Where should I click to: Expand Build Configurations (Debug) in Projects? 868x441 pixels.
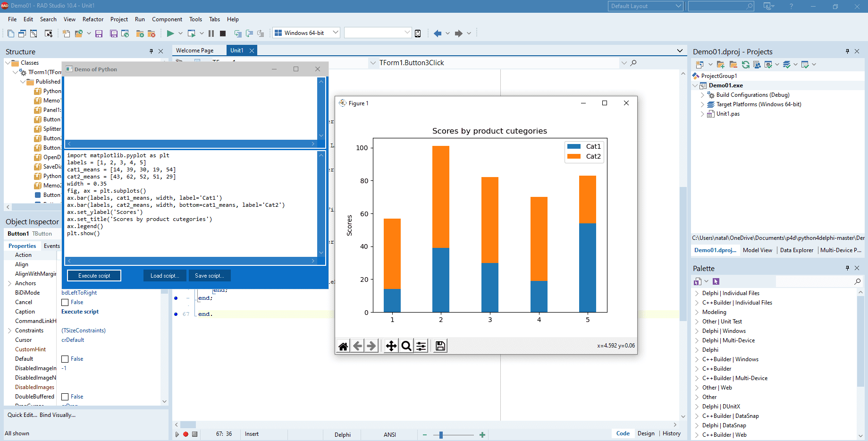coord(703,94)
